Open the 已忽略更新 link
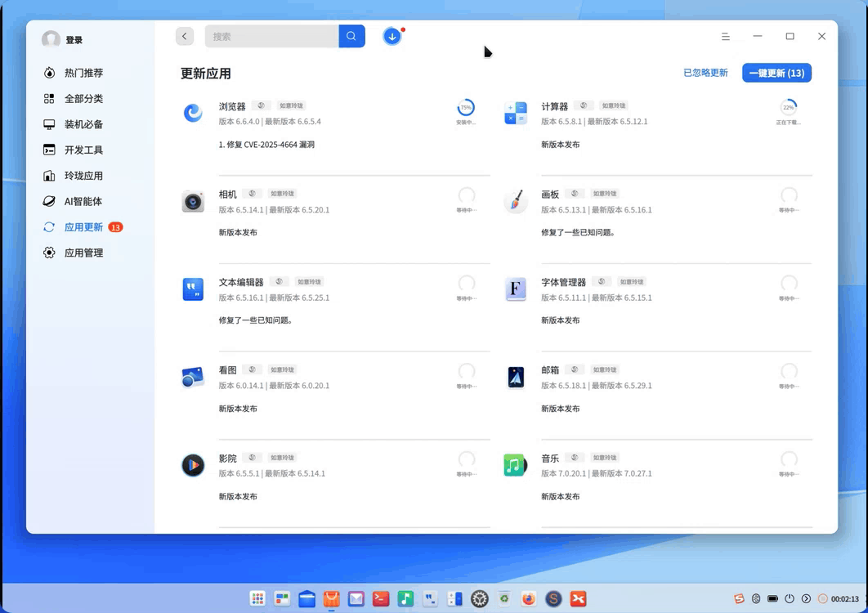Screen dimensions: 868x613 705,73
